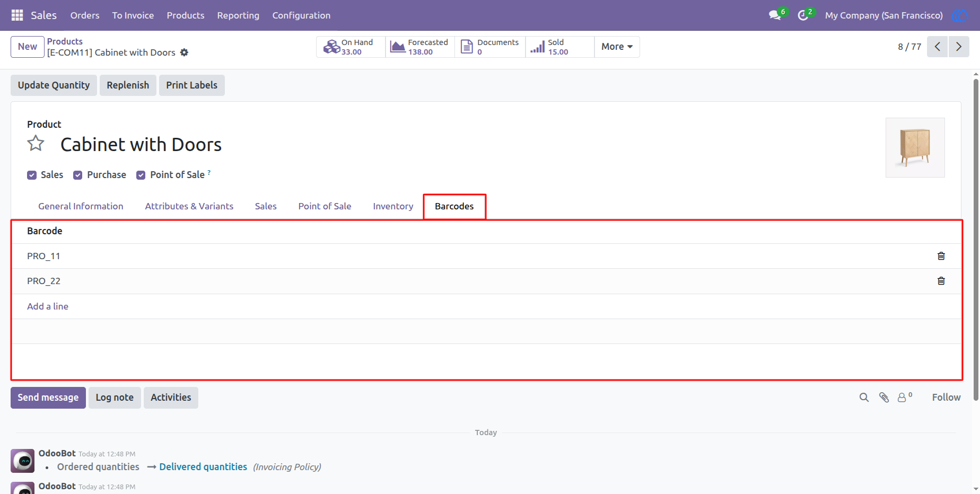The height and width of the screenshot is (494, 980).
Task: Disable the Point of Sale checkbox
Action: [141, 175]
